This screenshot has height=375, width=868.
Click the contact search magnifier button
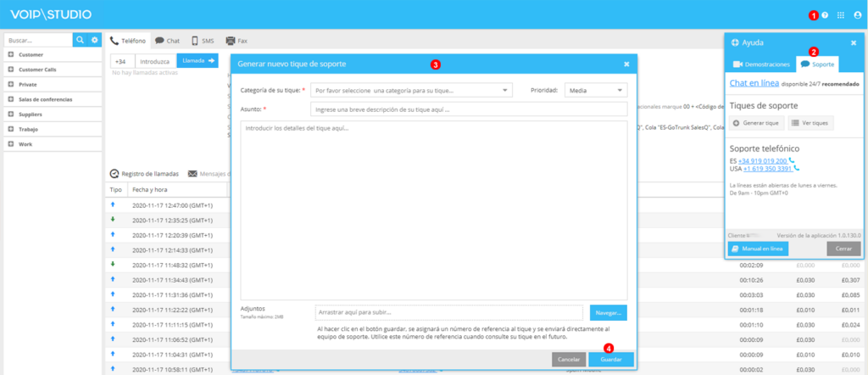[x=81, y=40]
